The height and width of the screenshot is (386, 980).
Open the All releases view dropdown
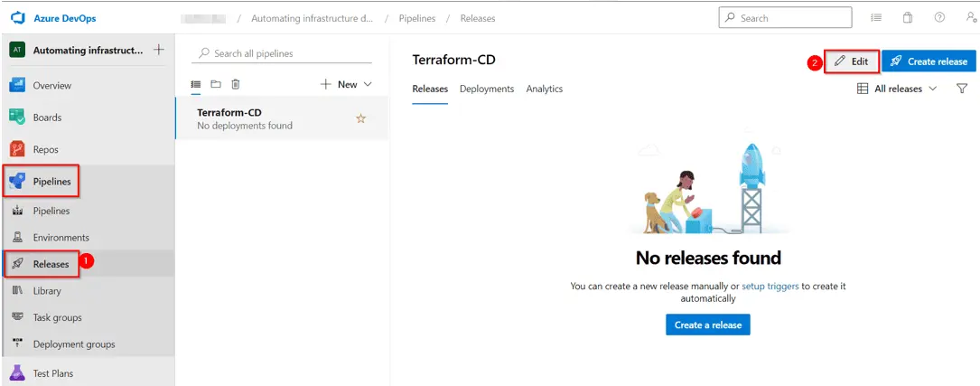tap(897, 89)
